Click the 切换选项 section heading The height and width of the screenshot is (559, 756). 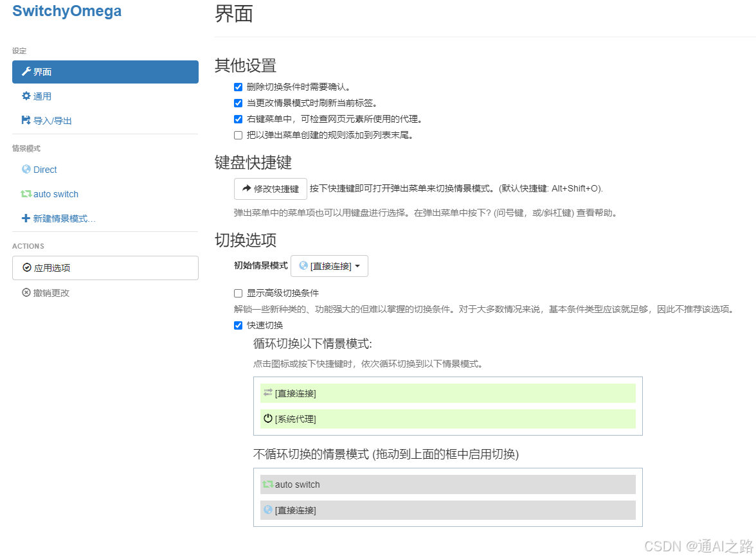pyautogui.click(x=246, y=240)
